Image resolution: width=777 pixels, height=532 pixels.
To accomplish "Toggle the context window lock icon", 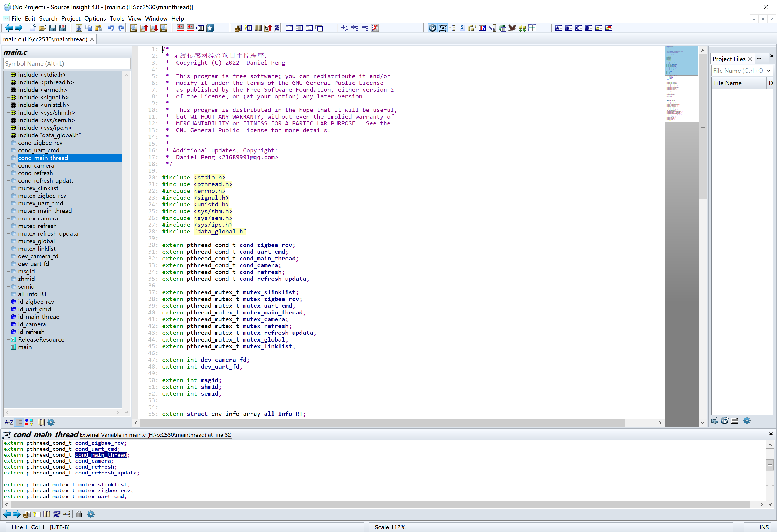I will (79, 514).
